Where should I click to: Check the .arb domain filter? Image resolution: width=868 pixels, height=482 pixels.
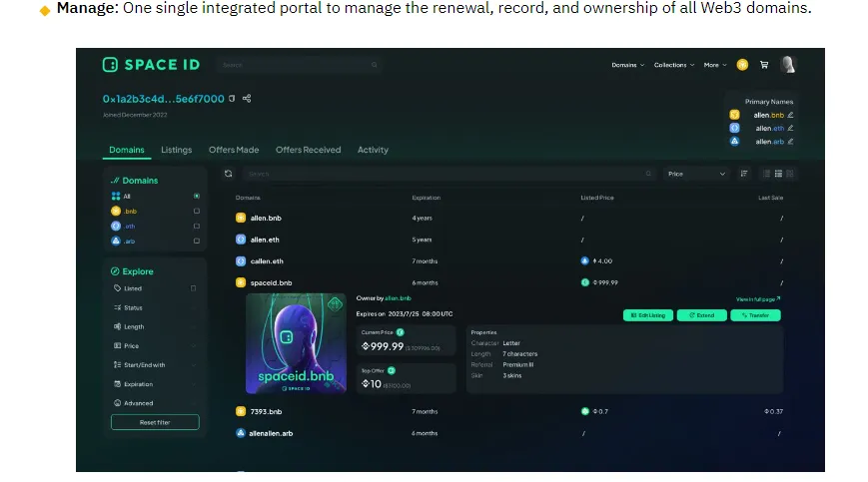click(x=197, y=241)
